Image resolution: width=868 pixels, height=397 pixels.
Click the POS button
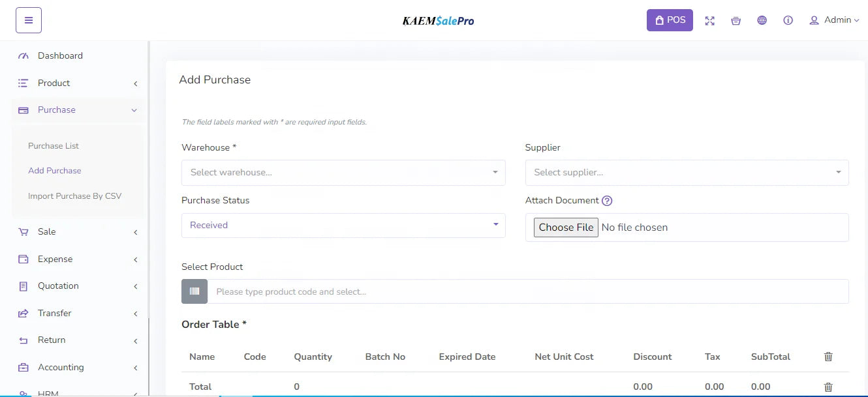click(x=670, y=20)
